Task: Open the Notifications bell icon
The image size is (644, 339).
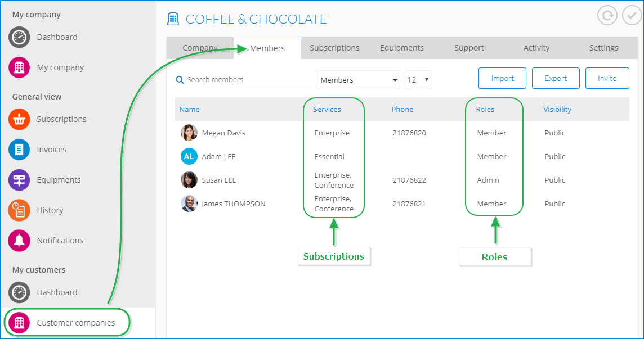Action: (19, 241)
